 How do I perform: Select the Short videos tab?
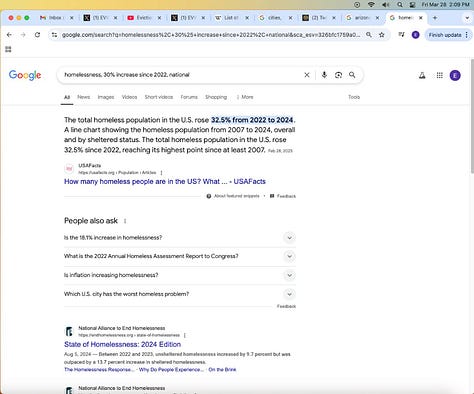pyautogui.click(x=159, y=97)
